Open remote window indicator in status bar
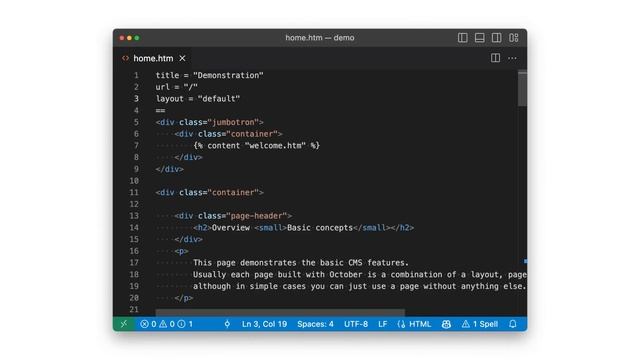Image resolution: width=640 pixels, height=360 pixels. pyautogui.click(x=124, y=324)
